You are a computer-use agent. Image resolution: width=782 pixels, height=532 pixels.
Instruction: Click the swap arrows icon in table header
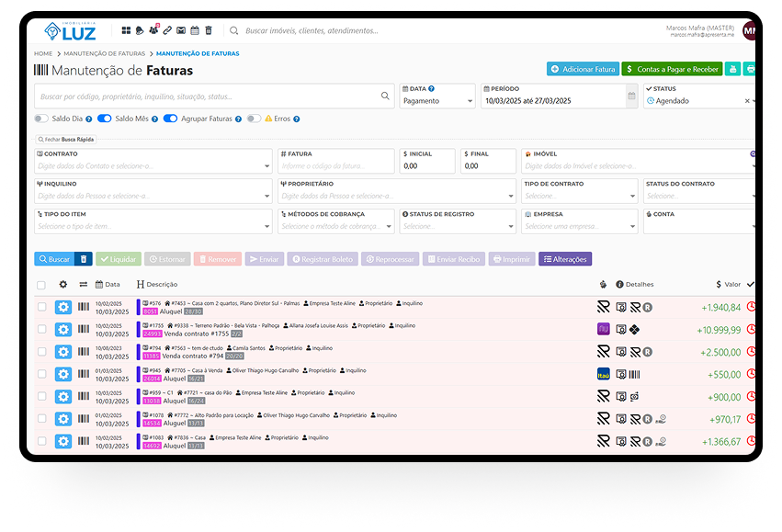pyautogui.click(x=84, y=284)
